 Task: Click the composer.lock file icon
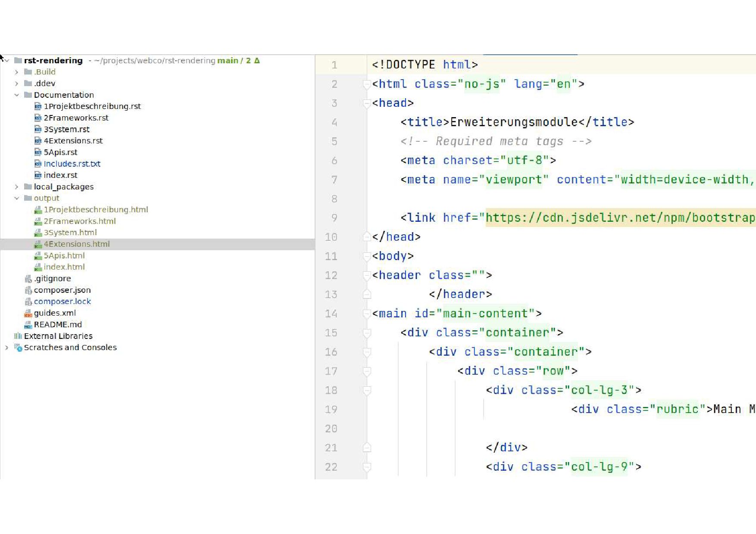(x=28, y=301)
